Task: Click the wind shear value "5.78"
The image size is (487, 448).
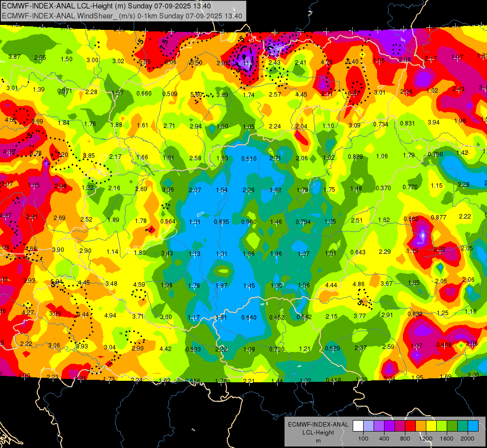Action: pos(36,153)
